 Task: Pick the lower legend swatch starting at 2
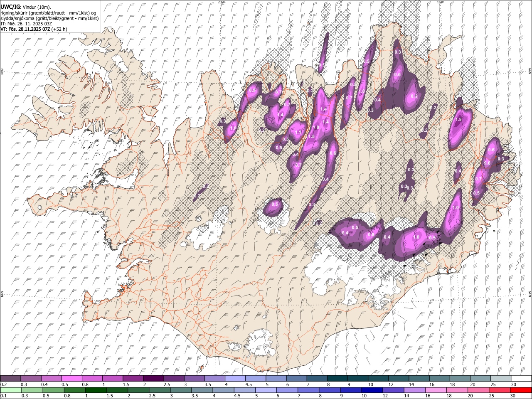pos(138,390)
